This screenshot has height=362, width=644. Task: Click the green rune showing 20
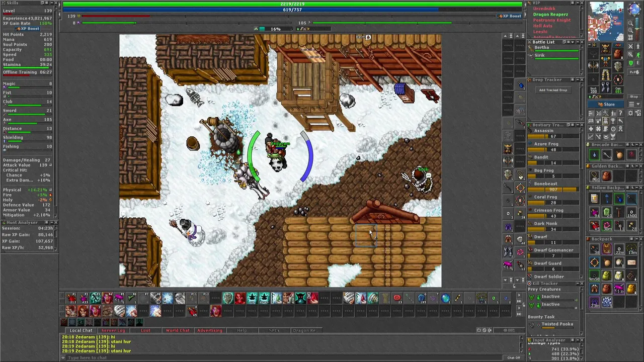point(607,212)
